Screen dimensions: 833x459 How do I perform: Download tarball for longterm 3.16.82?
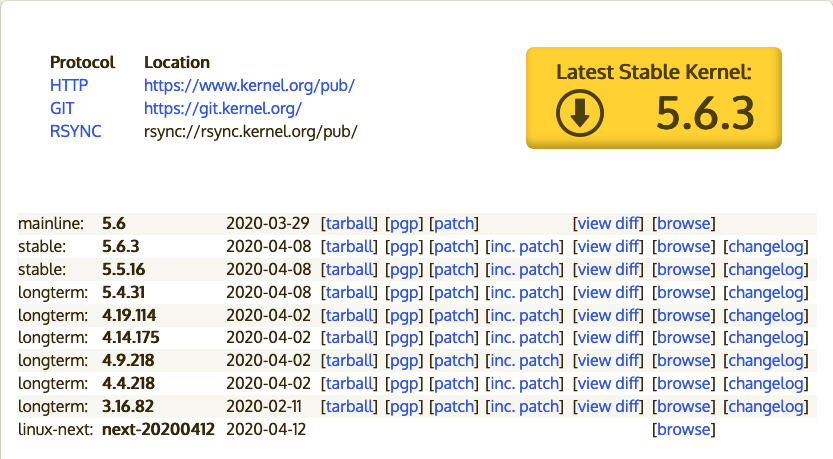(349, 406)
